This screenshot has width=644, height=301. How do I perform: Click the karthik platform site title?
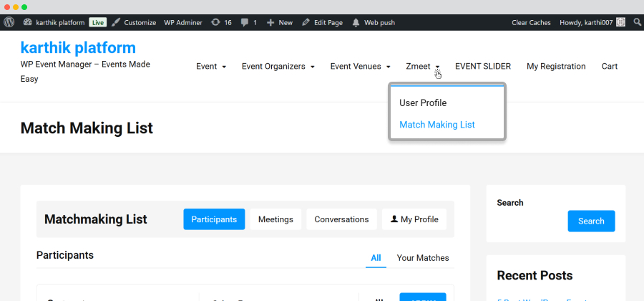(x=78, y=48)
